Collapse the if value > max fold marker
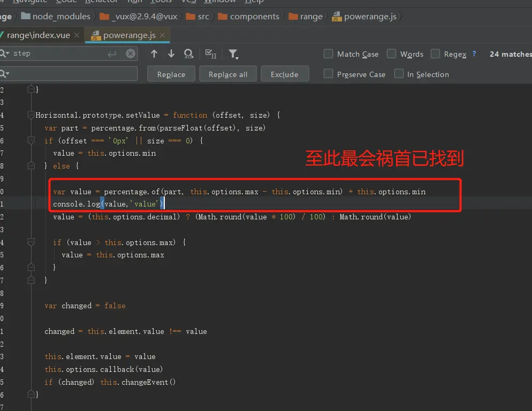532x411 pixels. click(31, 242)
